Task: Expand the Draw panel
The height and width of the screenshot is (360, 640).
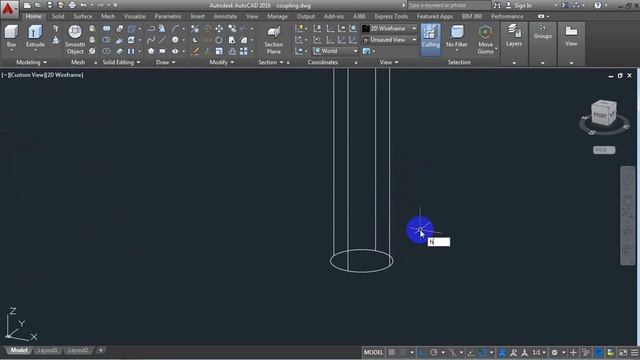Action: pyautogui.click(x=165, y=62)
